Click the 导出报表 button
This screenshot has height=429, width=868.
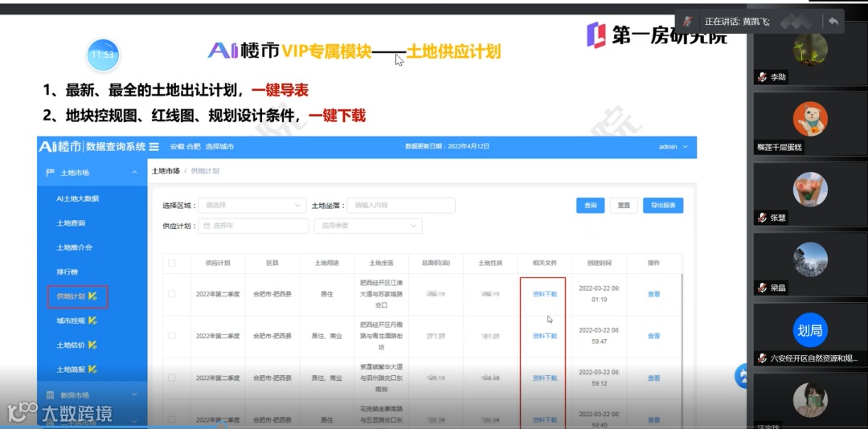pyautogui.click(x=663, y=206)
